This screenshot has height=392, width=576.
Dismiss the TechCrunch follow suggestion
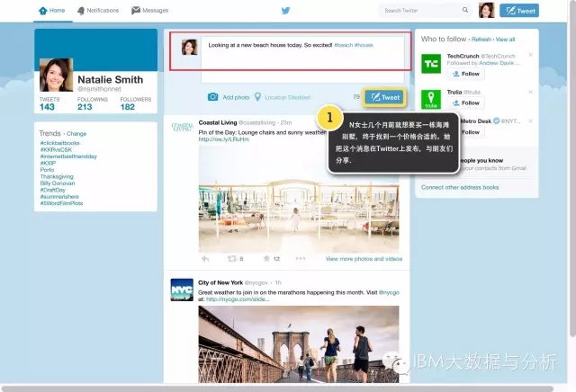530,56
